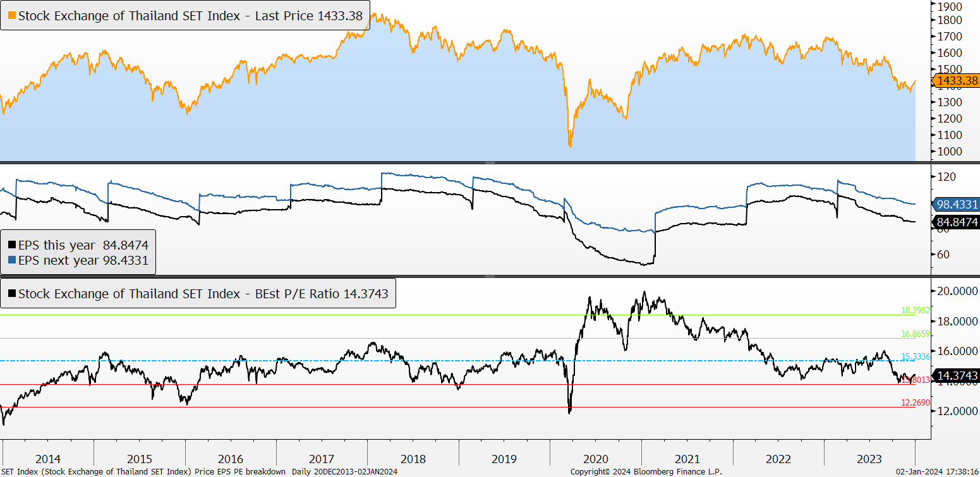Image resolution: width=980 pixels, height=477 pixels.
Task: Click the blue EPS next year legend swatch
Action: point(12,260)
